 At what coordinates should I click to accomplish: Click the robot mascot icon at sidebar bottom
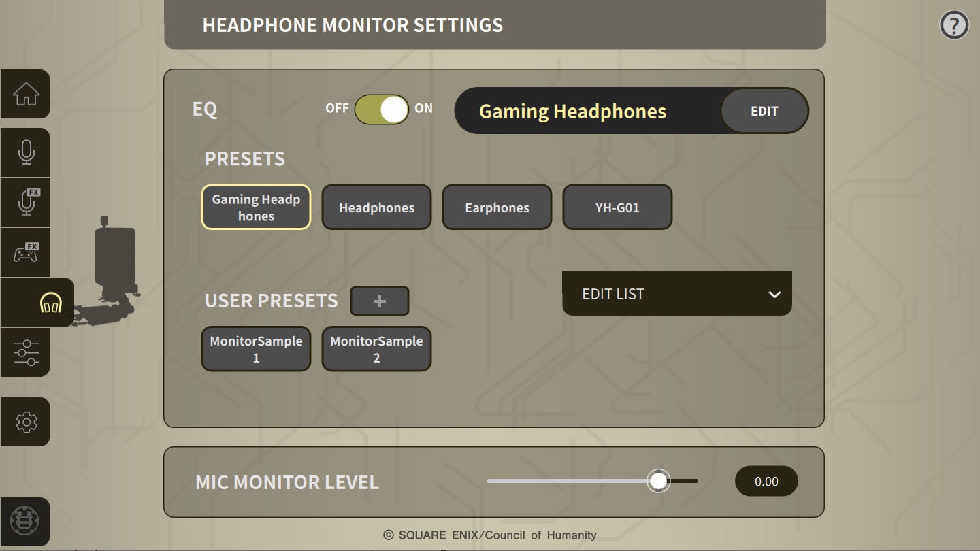click(x=25, y=522)
